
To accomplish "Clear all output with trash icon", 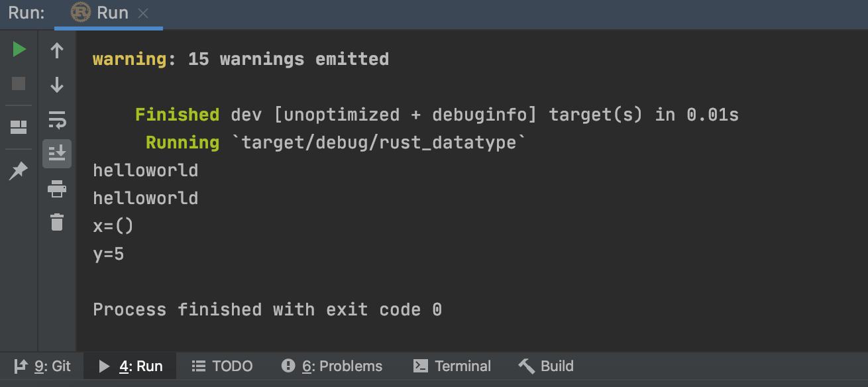I will click(x=57, y=222).
